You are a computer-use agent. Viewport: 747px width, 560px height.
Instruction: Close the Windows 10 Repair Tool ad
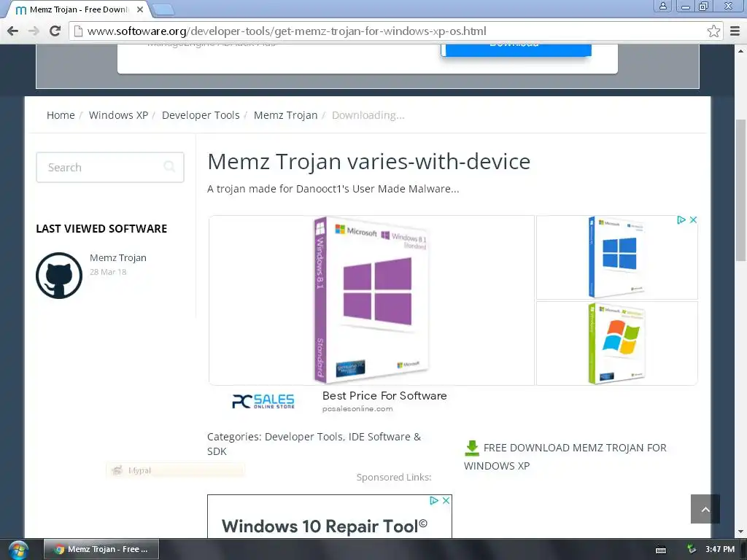[x=446, y=500]
